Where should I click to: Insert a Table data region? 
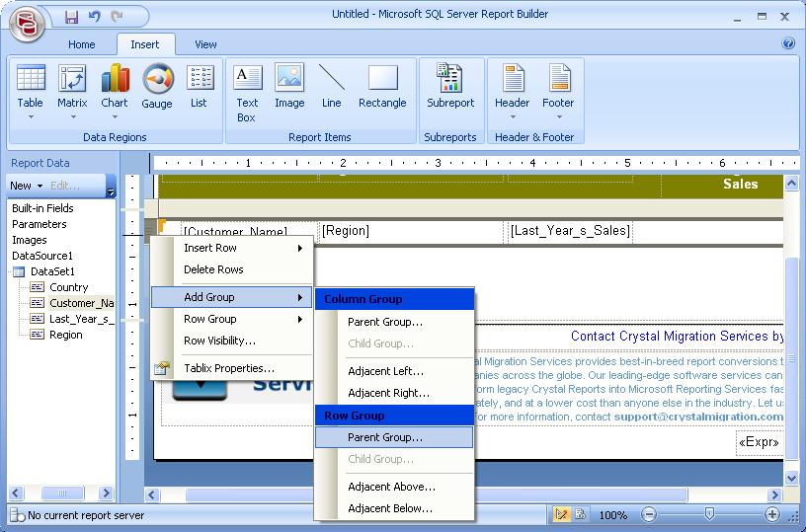[31, 86]
